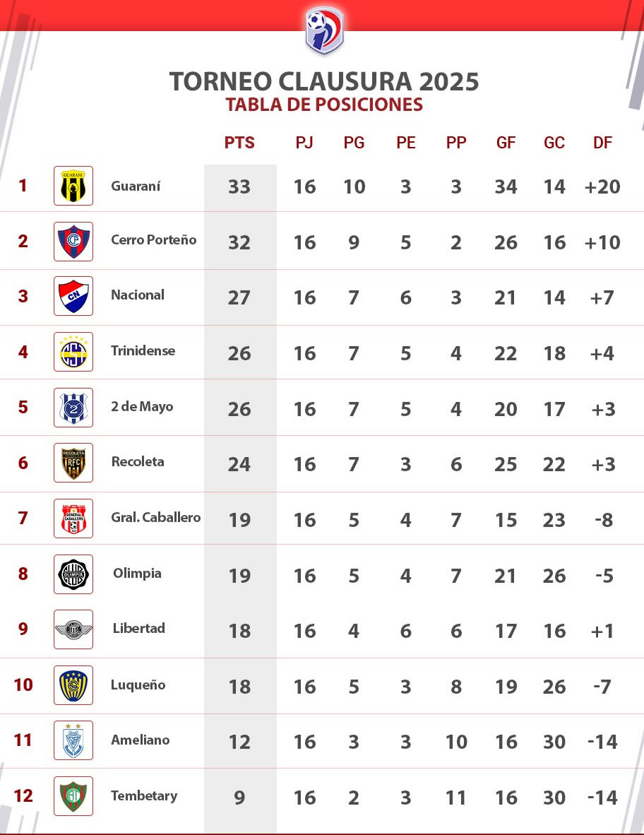
Task: Click the Tabla de Posiciones subtitle
Action: [x=324, y=105]
